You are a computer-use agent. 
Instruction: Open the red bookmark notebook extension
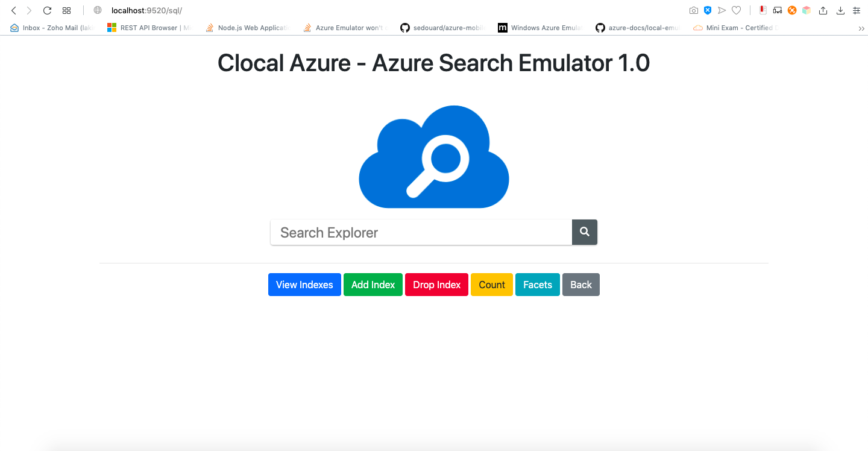tap(763, 10)
